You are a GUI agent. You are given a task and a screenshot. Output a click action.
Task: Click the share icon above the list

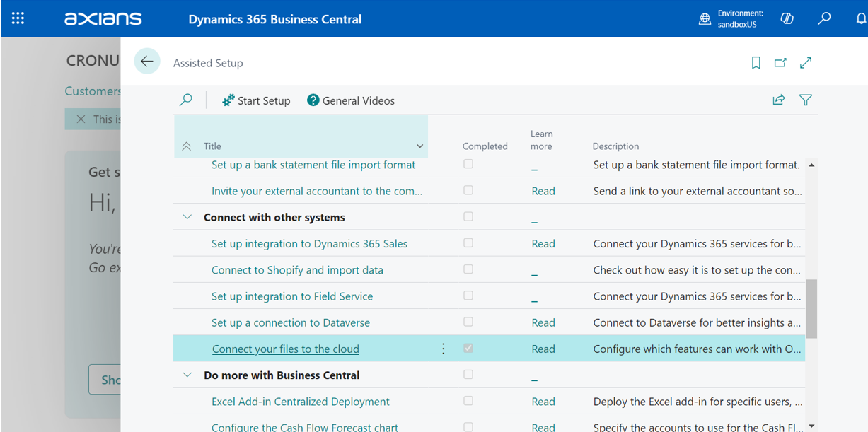(779, 100)
